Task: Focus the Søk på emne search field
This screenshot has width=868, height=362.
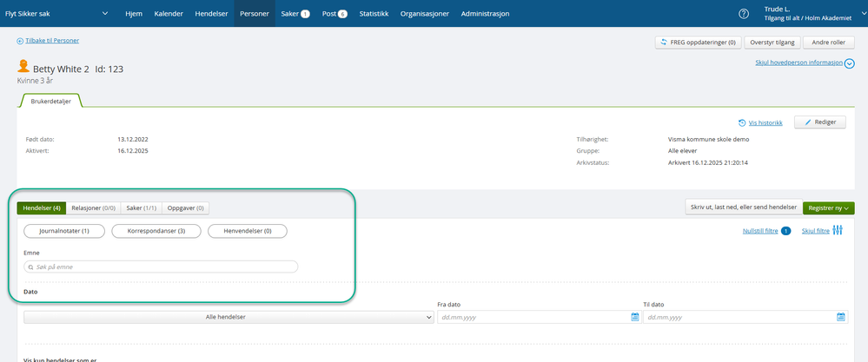Action: click(x=161, y=267)
